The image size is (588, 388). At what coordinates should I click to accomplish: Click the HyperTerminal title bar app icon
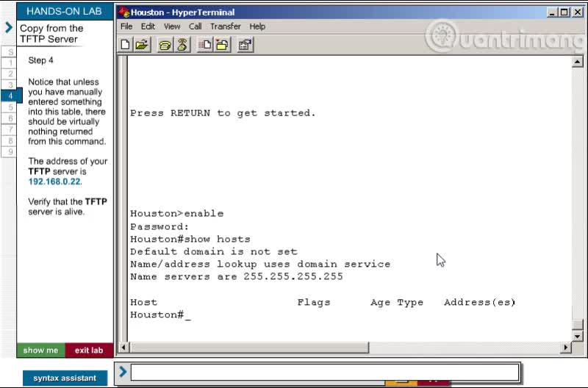click(x=124, y=12)
